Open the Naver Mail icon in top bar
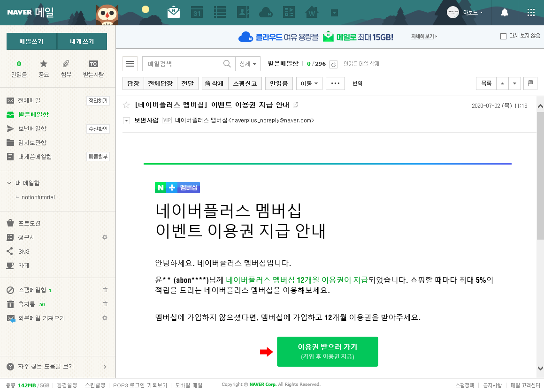Screen dimensions: 544x392 [x=174, y=13]
